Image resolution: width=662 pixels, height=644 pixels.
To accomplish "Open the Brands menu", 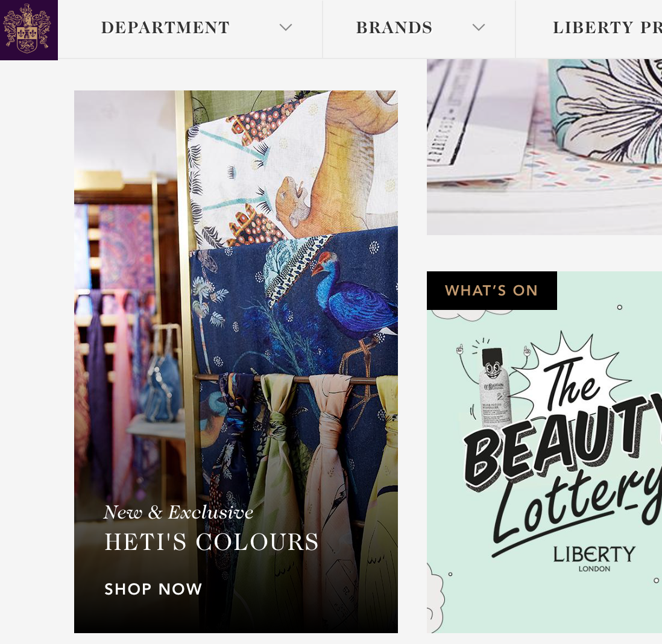I will tap(394, 28).
